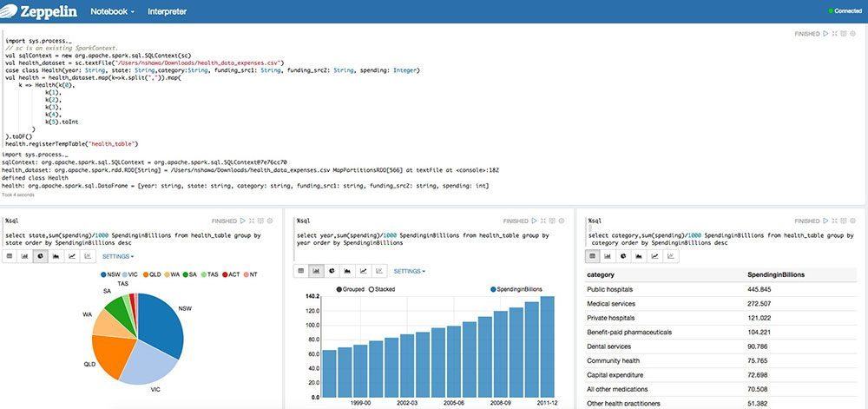This screenshot has width=868, height=409.
Task: Open gear menu of the year spending paragraph
Action: coord(562,221)
